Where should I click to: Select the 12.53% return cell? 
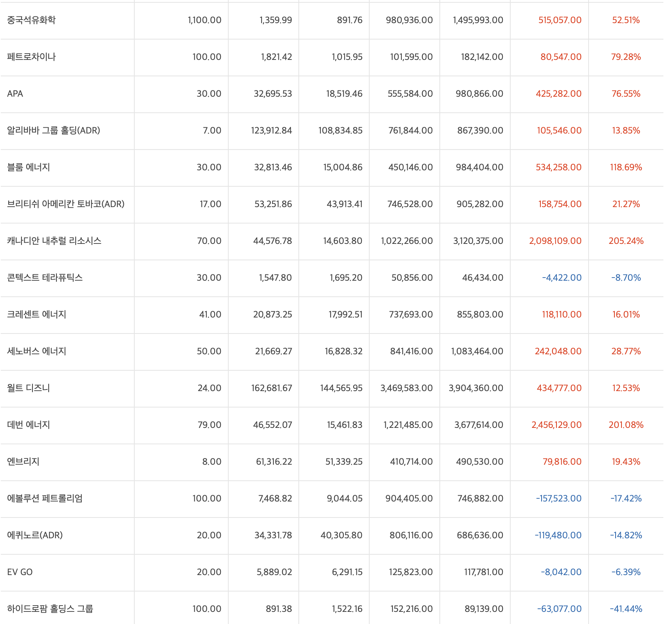626,388
